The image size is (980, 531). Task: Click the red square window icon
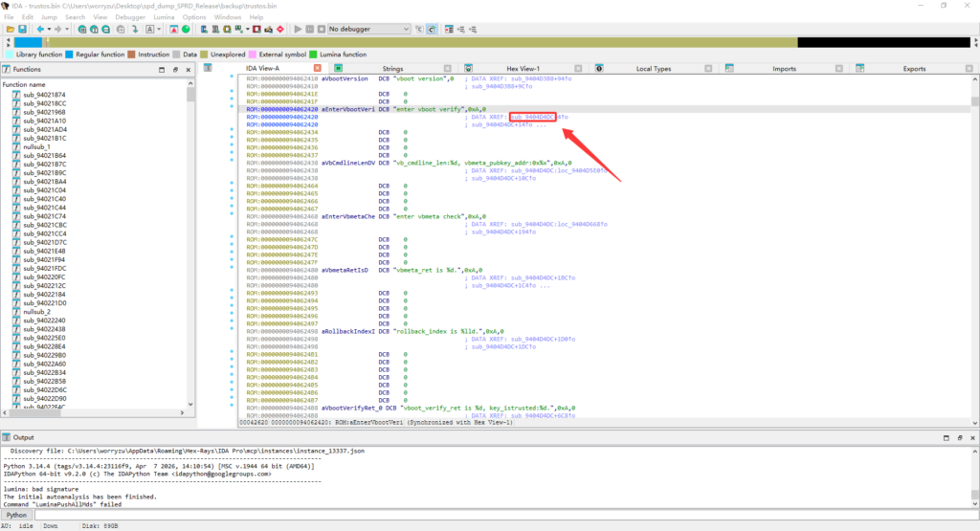(x=256, y=30)
